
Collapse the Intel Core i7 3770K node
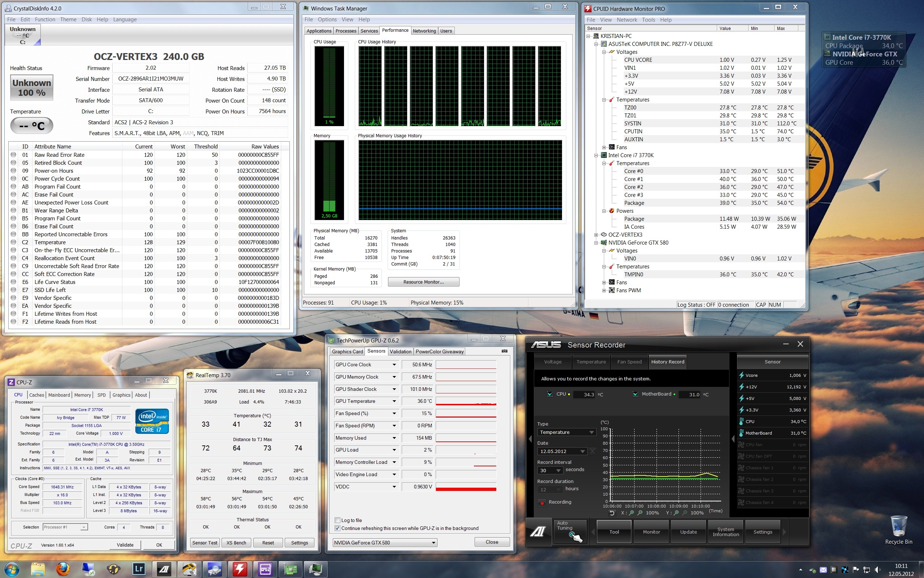[x=596, y=155]
